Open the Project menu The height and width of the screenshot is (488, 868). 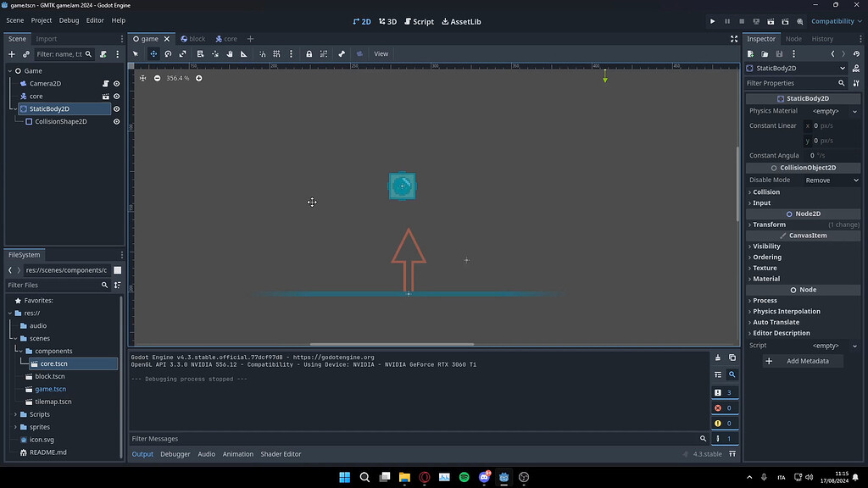42,20
